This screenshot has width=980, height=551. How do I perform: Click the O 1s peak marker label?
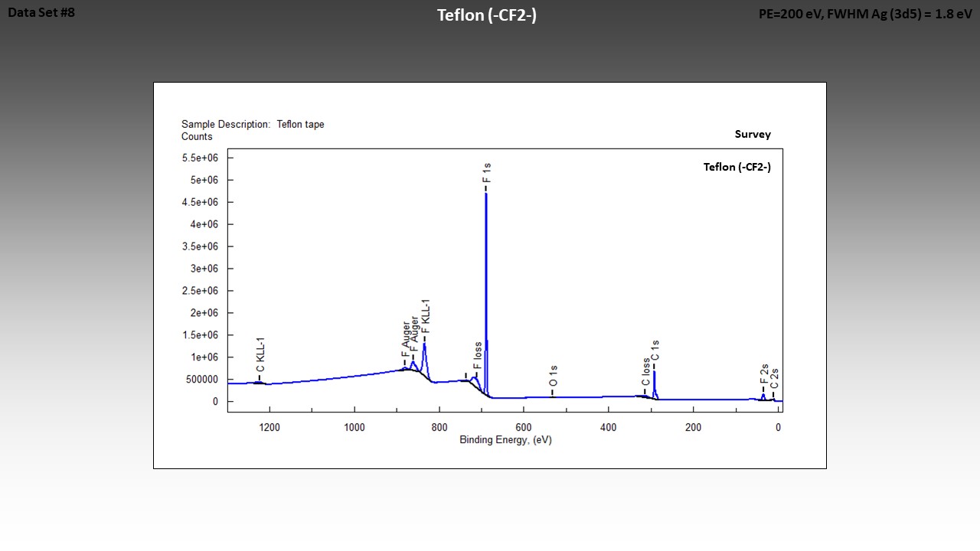click(x=553, y=376)
